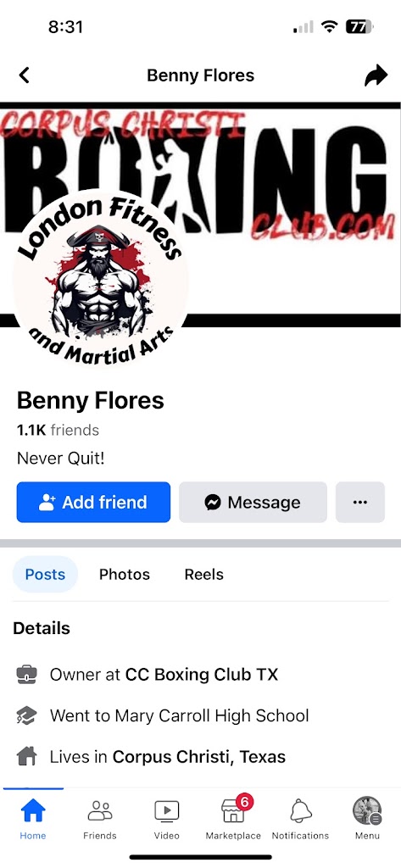The width and height of the screenshot is (401, 868).
Task: Open the Home tab icon
Action: click(x=33, y=811)
